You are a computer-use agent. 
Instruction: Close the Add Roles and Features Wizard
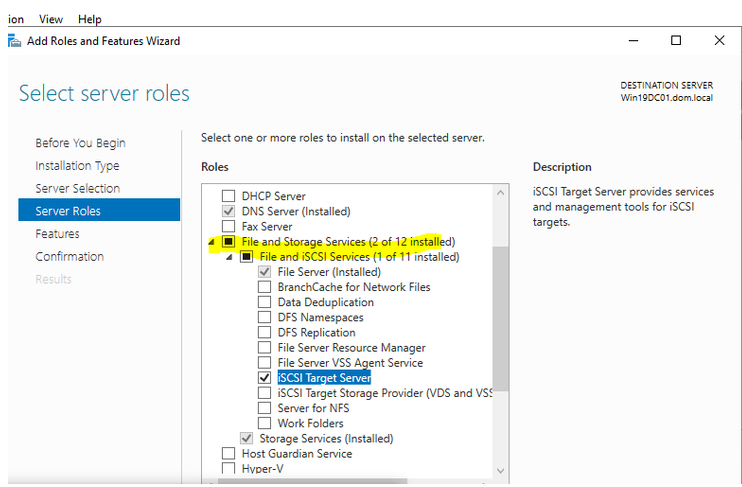click(719, 41)
